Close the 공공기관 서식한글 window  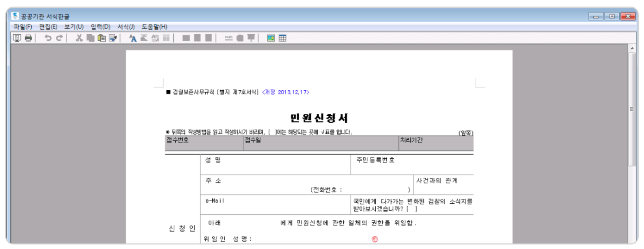628,16
